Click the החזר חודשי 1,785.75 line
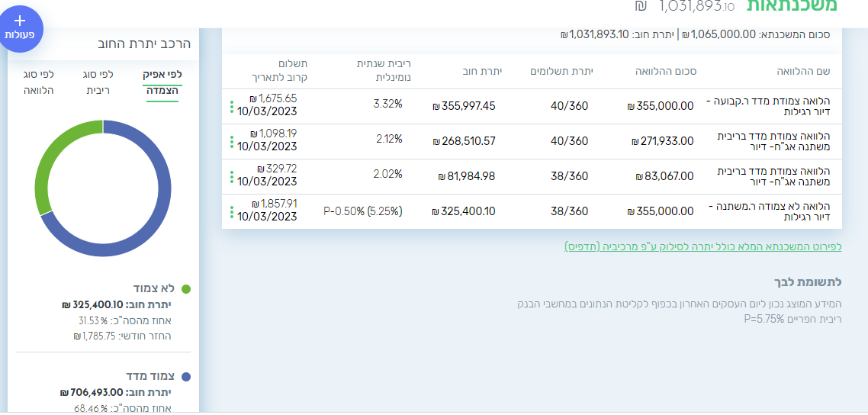The width and height of the screenshot is (868, 415). click(122, 336)
